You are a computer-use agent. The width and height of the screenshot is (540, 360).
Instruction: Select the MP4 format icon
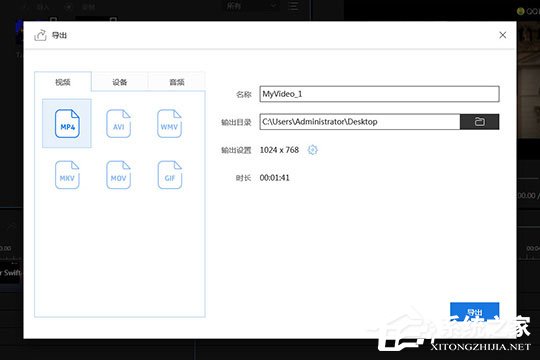point(67,123)
